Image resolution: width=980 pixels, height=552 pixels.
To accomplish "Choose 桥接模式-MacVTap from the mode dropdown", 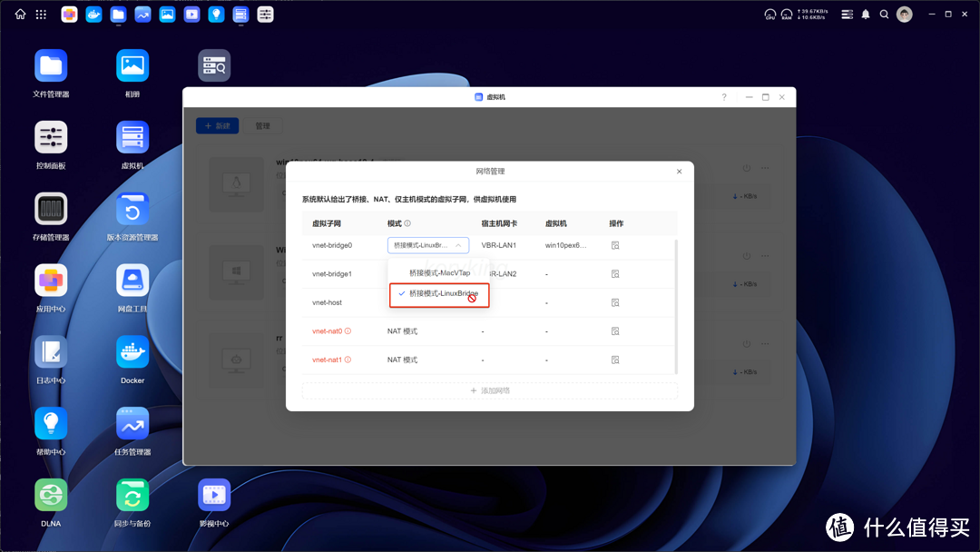I will (439, 271).
